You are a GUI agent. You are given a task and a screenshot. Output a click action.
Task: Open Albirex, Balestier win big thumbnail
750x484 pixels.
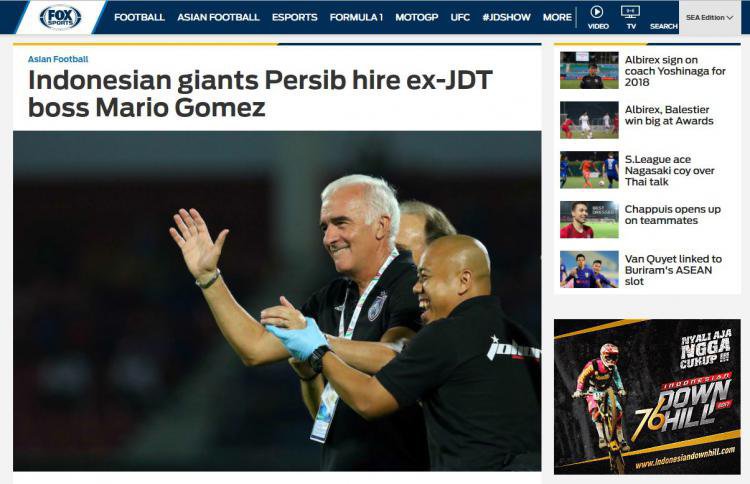(589, 120)
